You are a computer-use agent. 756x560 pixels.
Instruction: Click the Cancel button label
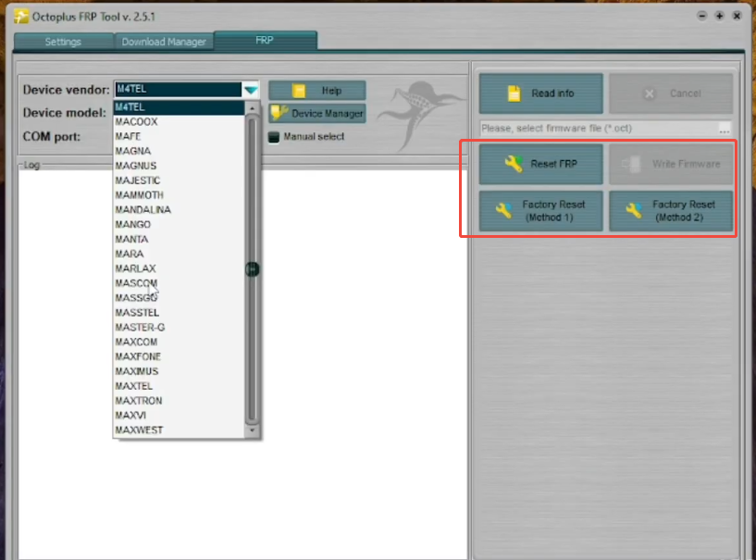685,93
